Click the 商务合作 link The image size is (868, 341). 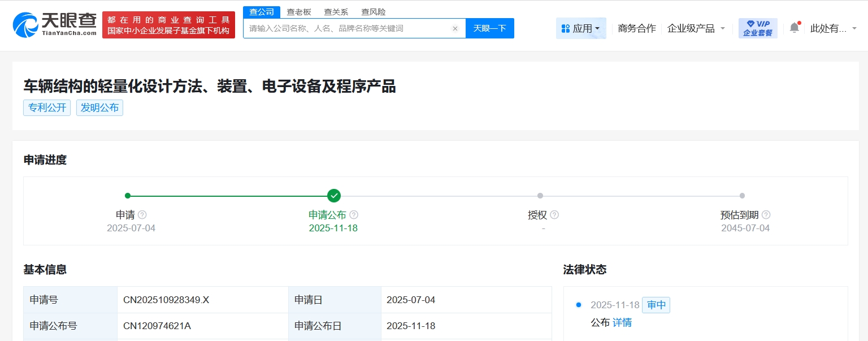point(637,28)
